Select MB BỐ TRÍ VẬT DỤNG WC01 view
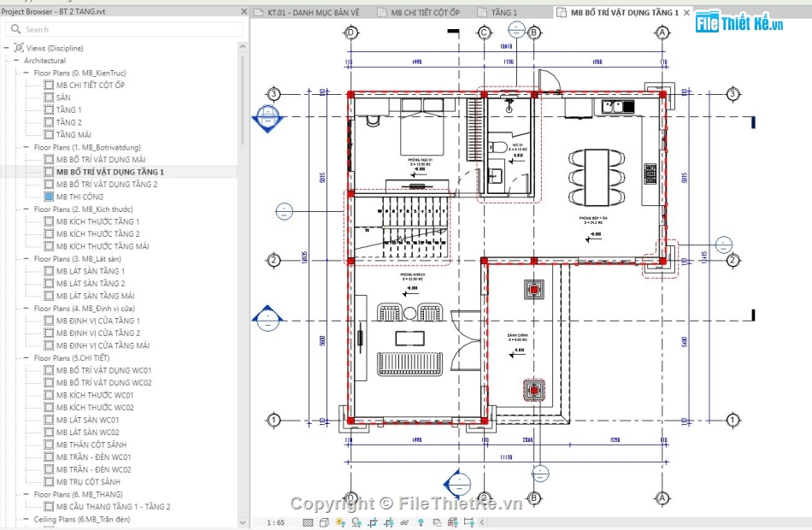812x530 pixels. [x=103, y=370]
